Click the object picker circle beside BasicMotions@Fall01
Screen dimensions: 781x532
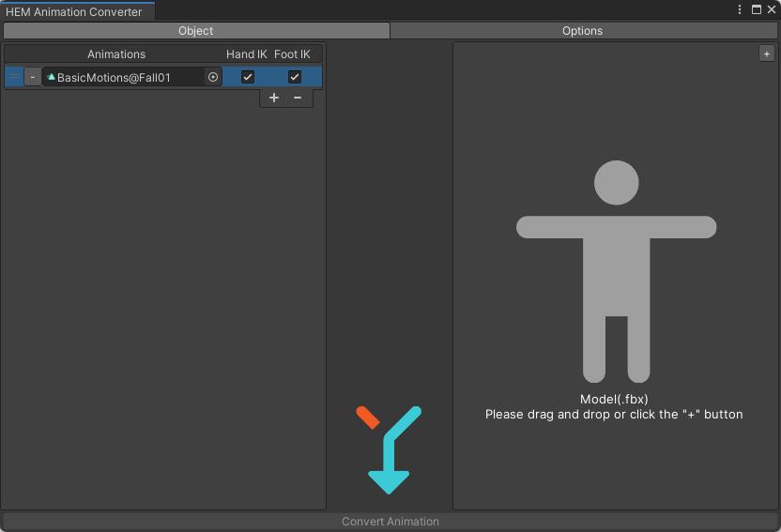pyautogui.click(x=213, y=77)
